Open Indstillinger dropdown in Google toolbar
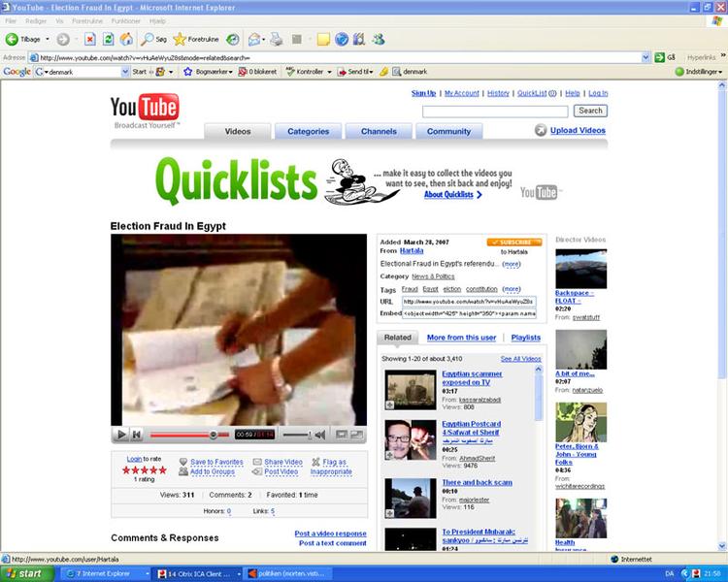 pyautogui.click(x=720, y=72)
